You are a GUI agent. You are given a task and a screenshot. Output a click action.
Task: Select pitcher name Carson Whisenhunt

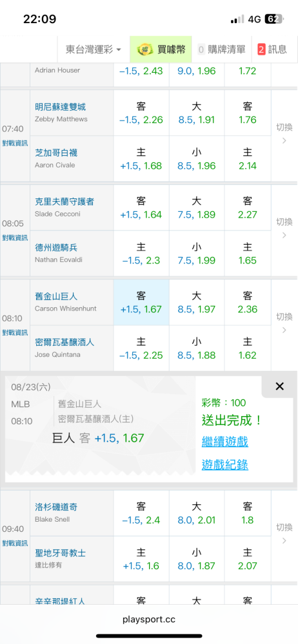(x=66, y=308)
